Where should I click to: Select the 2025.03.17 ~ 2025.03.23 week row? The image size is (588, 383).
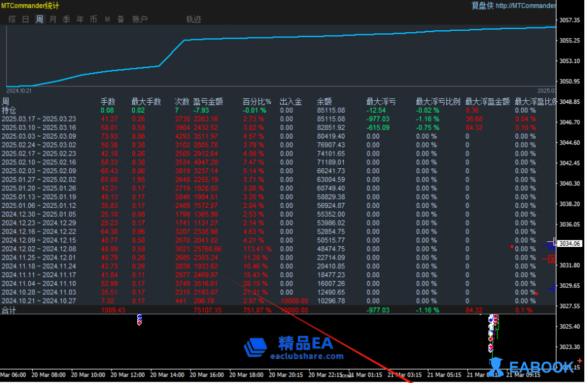(x=38, y=118)
